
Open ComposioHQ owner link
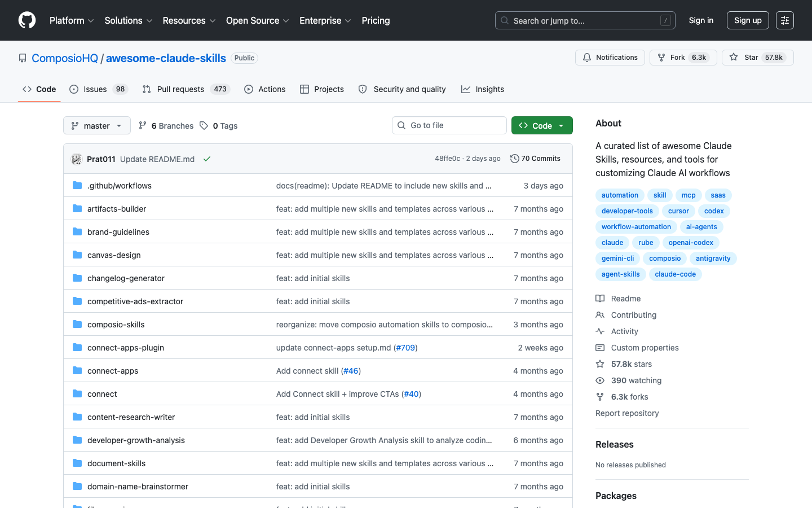[x=65, y=58]
